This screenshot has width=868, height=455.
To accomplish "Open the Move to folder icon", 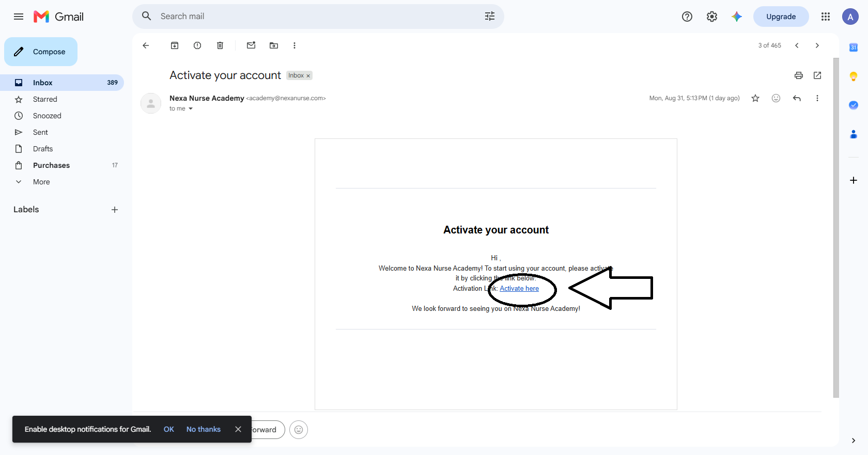I will [274, 45].
